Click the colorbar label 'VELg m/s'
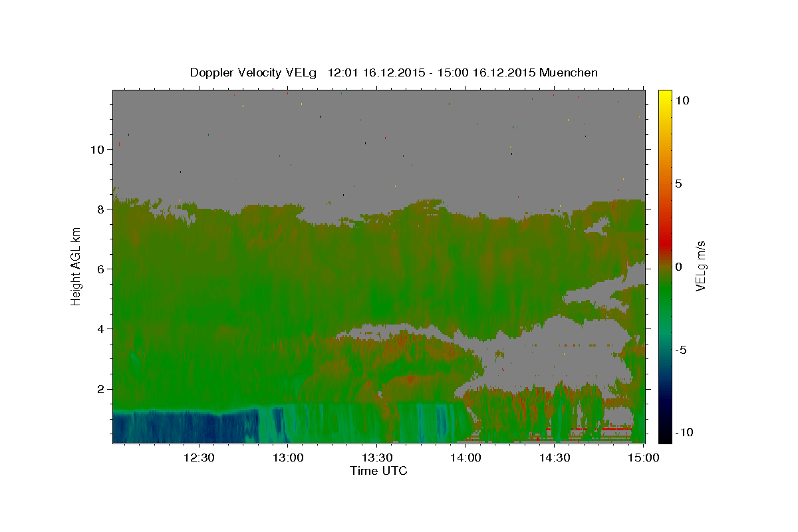 pyautogui.click(x=701, y=266)
